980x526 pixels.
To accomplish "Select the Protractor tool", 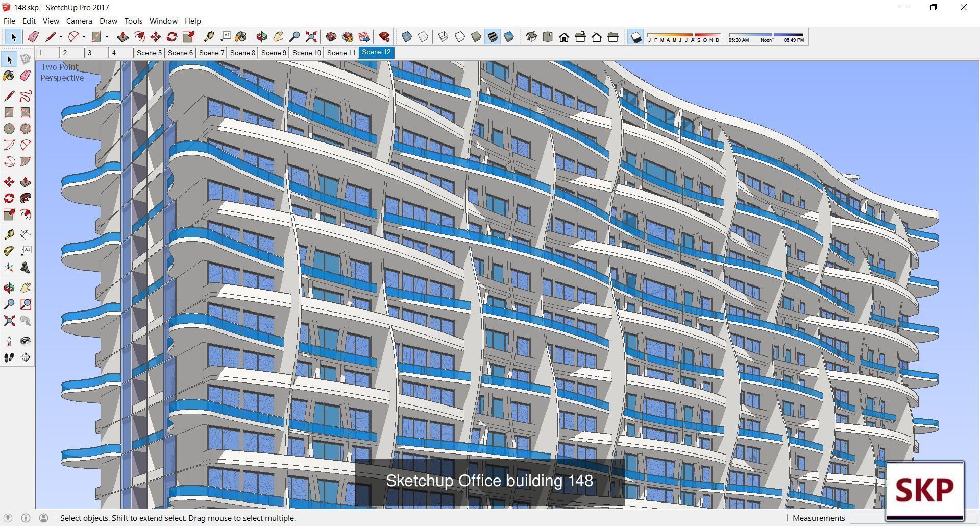I will coord(9,251).
